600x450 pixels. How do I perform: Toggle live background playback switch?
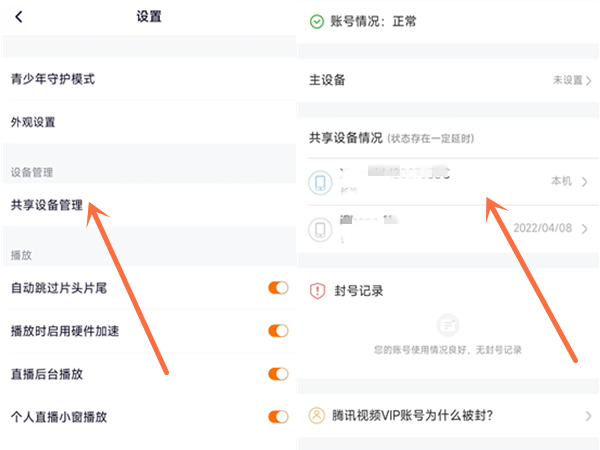point(278,374)
